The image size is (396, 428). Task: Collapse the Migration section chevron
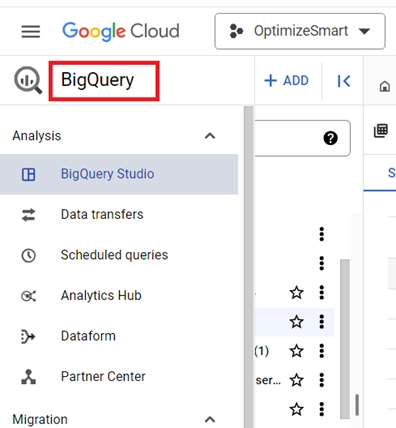point(210,419)
